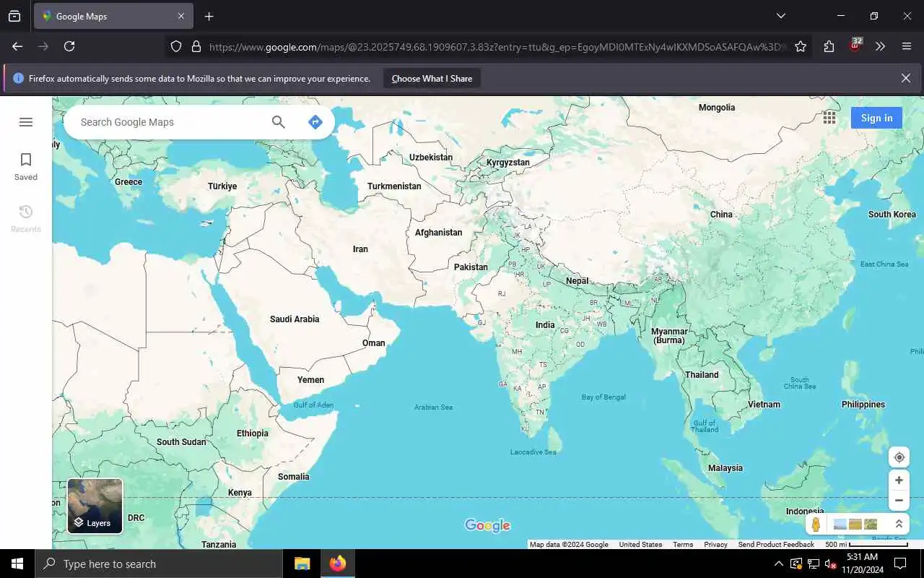Click the Sign in button

(x=876, y=118)
